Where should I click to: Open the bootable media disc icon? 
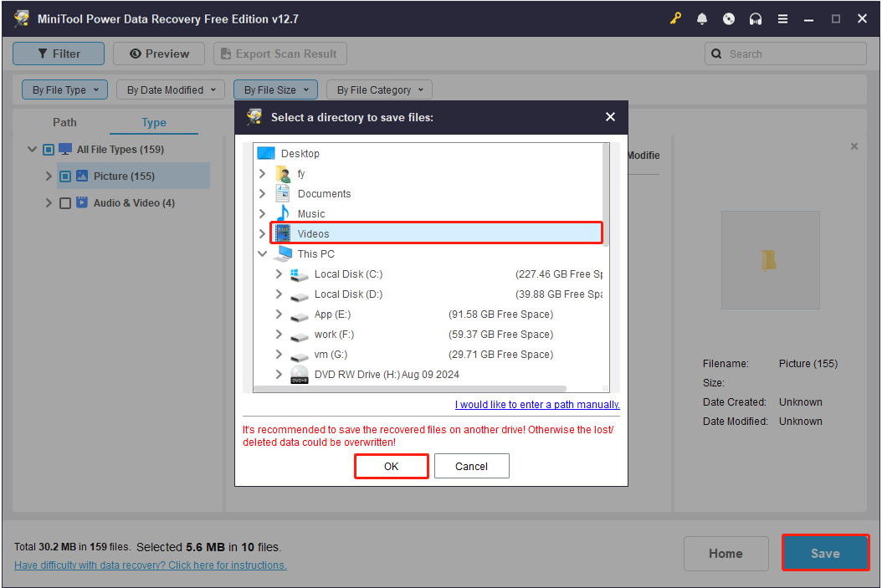pos(729,18)
